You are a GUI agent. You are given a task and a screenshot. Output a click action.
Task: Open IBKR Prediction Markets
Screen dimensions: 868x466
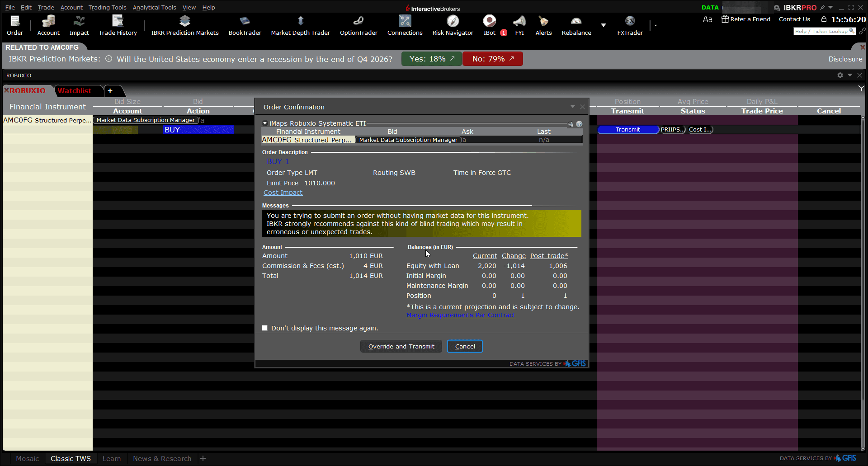click(x=185, y=25)
